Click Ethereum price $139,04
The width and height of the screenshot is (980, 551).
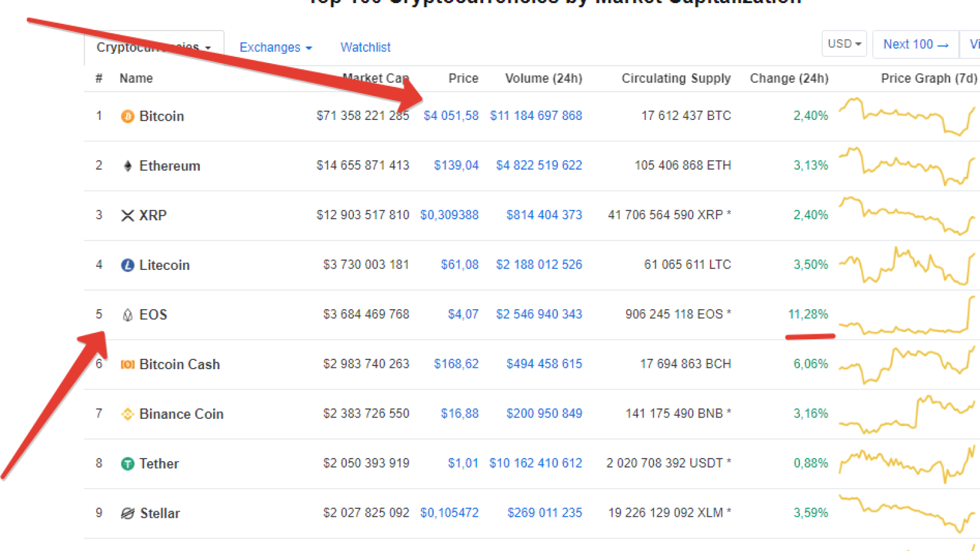(456, 165)
